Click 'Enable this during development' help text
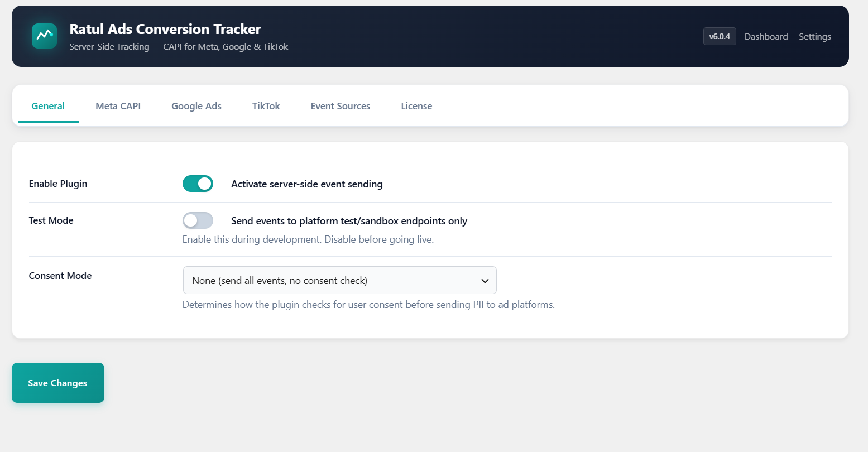The width and height of the screenshot is (868, 452). tap(308, 239)
